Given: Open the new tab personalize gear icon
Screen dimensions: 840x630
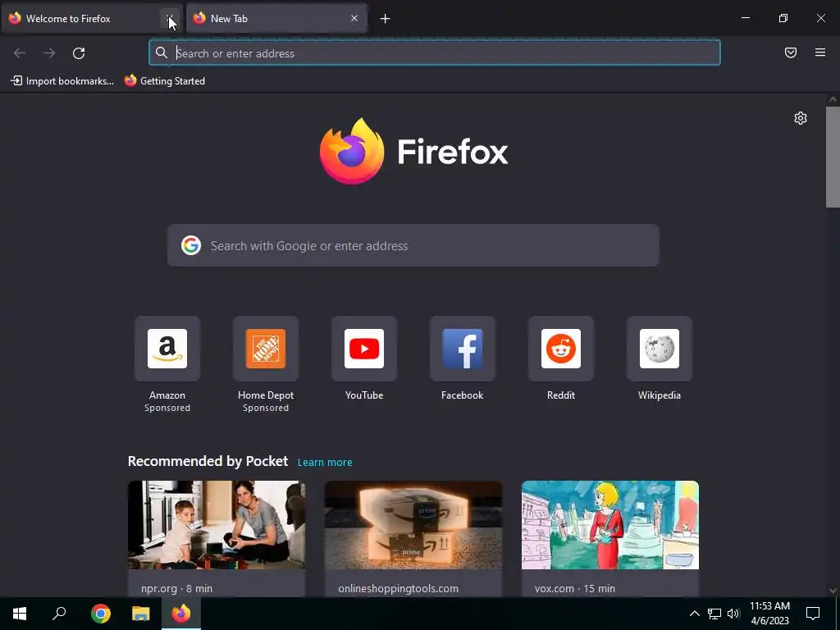Looking at the screenshot, I should click(801, 118).
